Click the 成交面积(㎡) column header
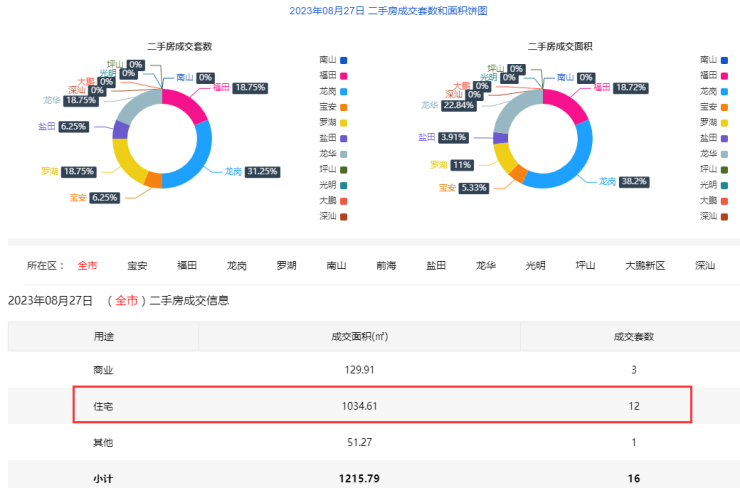Image resolution: width=740 pixels, height=488 pixels. [x=360, y=336]
